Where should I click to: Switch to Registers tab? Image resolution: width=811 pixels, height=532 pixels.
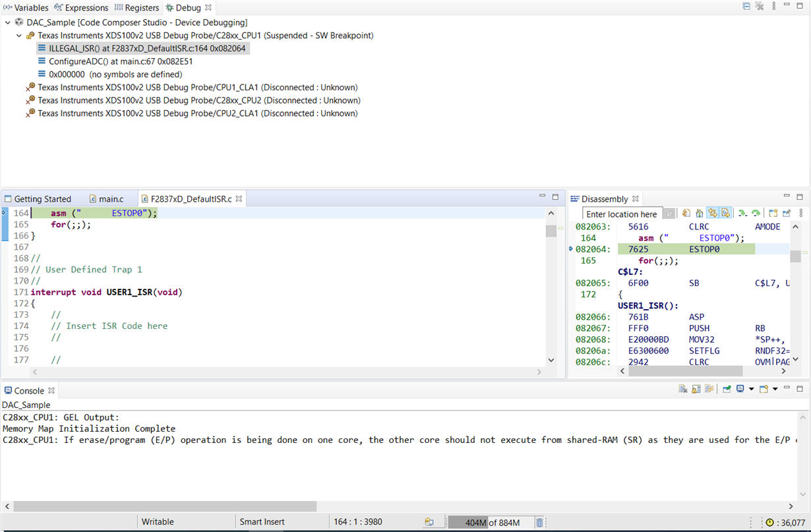tap(136, 8)
